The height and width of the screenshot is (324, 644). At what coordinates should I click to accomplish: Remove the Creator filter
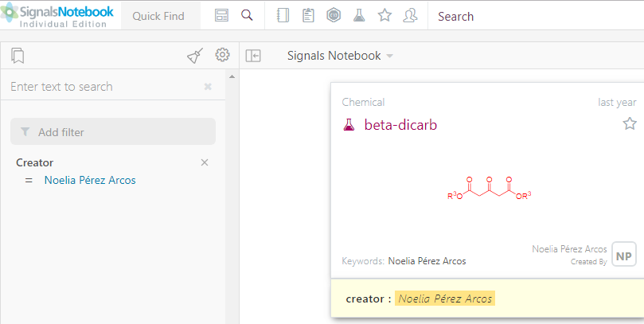click(x=205, y=162)
